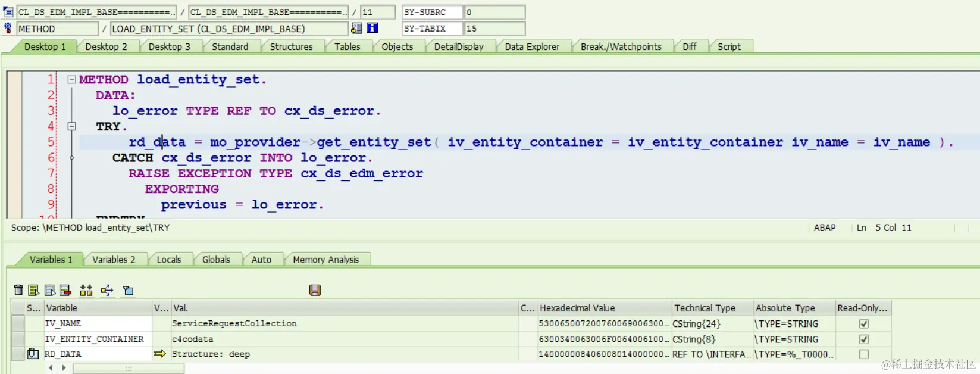Click the right arrow of variables horizontal scrollbar

pos(64,368)
